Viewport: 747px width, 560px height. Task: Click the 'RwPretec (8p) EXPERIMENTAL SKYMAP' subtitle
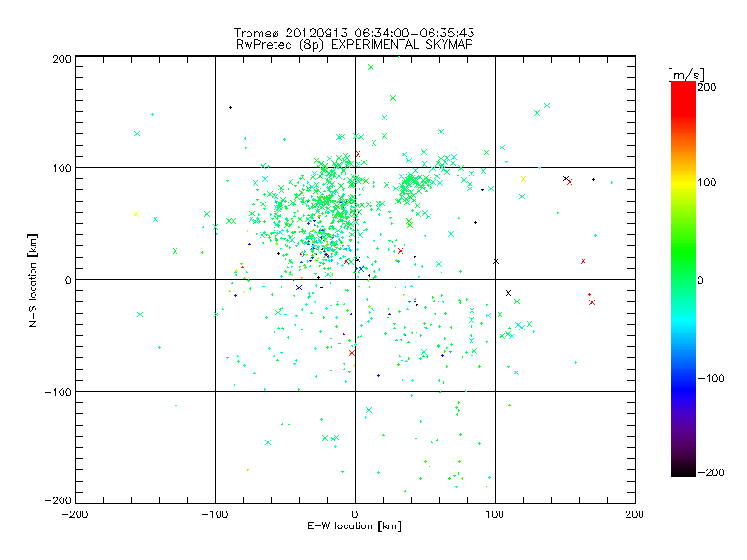(x=355, y=45)
